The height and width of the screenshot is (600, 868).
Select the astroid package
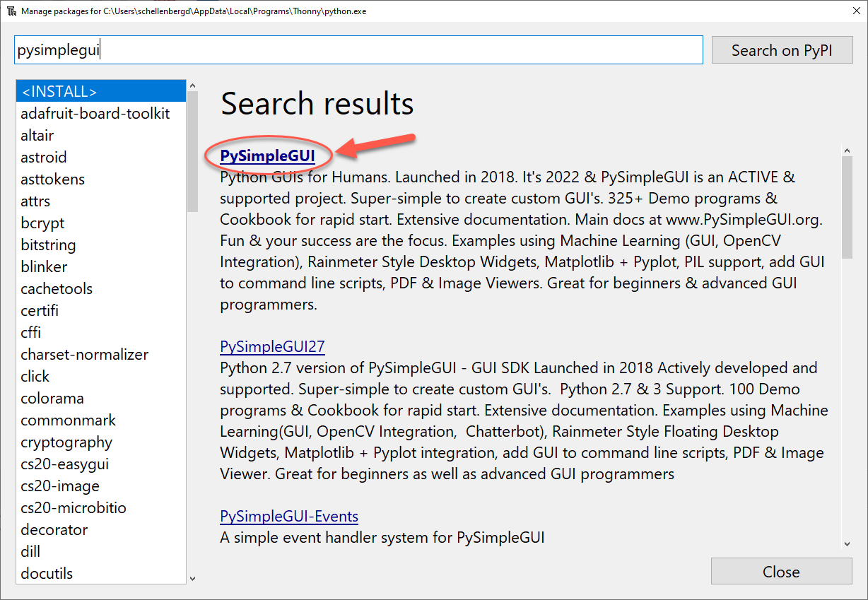(44, 157)
